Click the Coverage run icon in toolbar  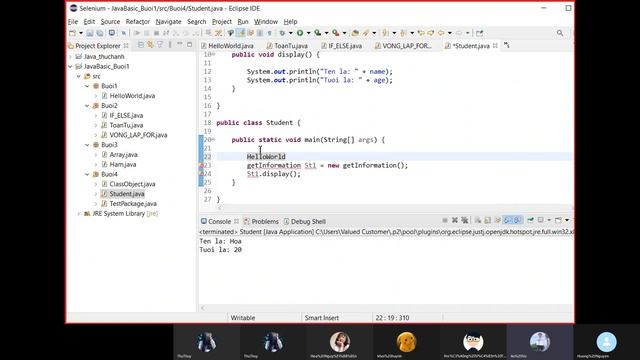pyautogui.click(x=318, y=33)
